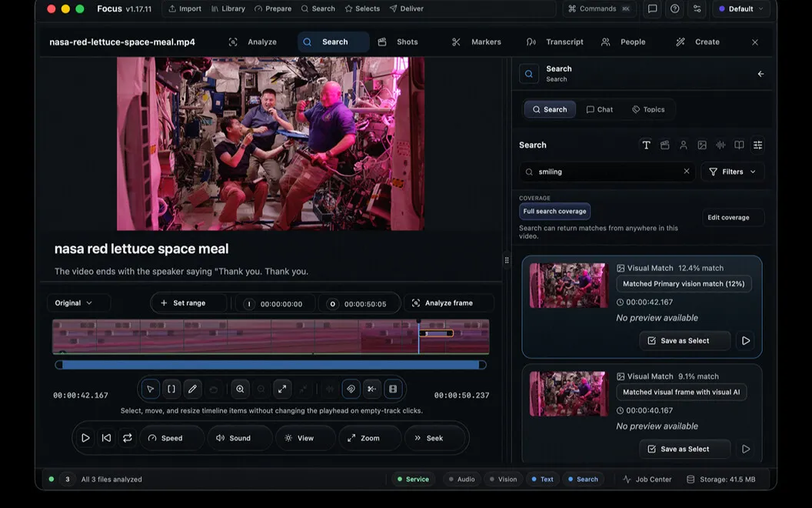Screen dimensions: 812x508
Task: Click the filmstrip timeline track
Action: pyautogui.click(x=271, y=337)
